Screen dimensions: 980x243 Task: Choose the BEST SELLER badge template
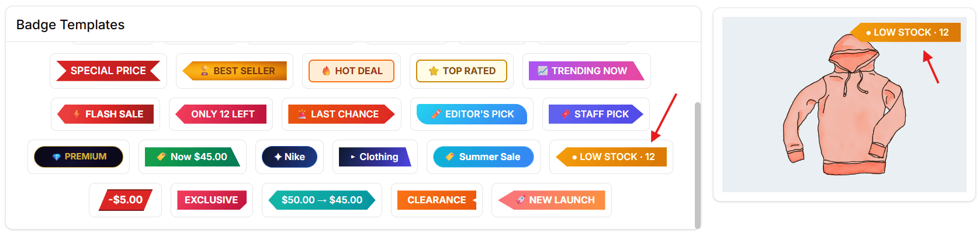(234, 71)
